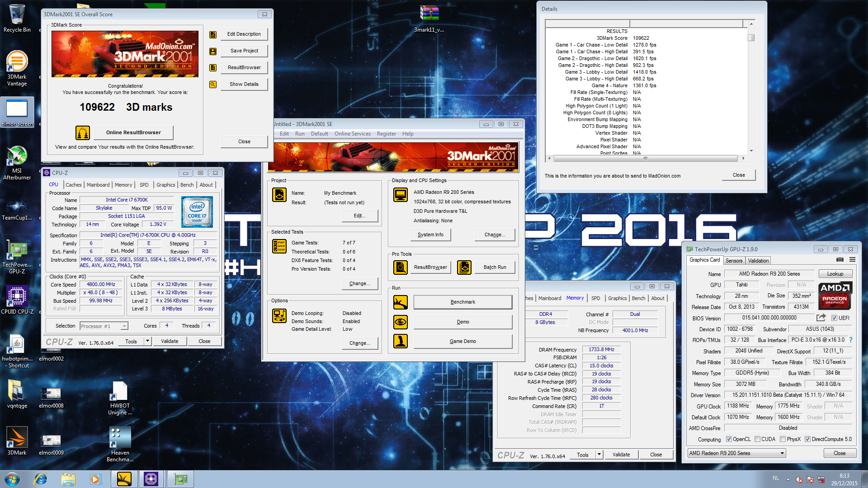Open the 3mark11 archive on desktop
The height and width of the screenshot is (488, 868).
(429, 19)
